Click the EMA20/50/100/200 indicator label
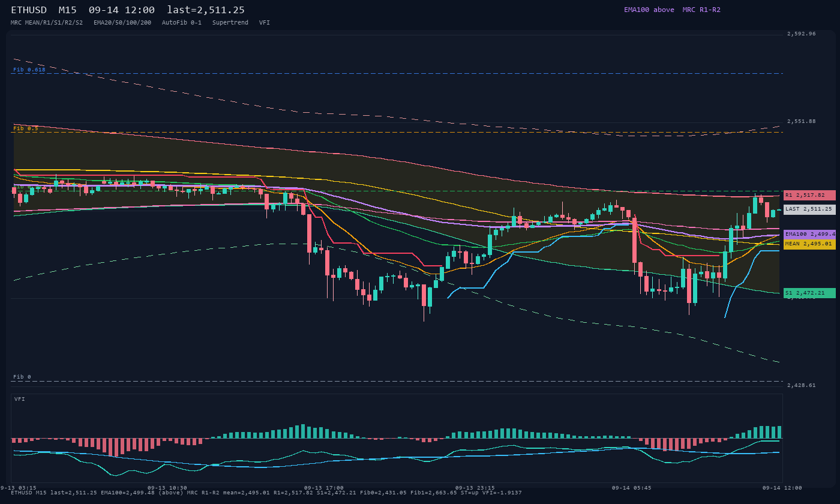 [x=122, y=23]
